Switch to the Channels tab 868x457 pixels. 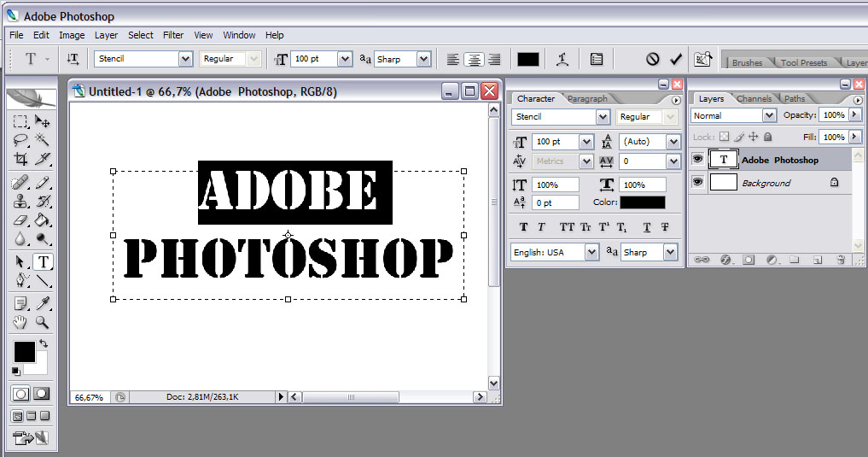tap(754, 98)
